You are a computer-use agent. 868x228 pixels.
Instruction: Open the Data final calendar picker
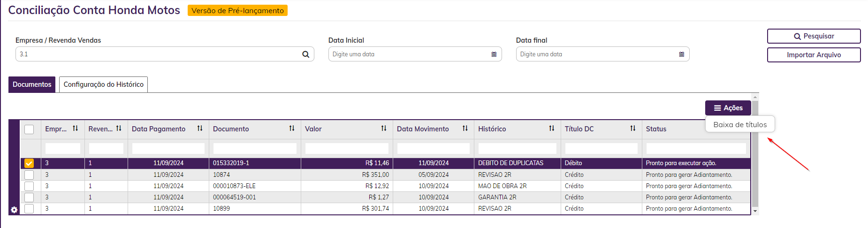click(681, 54)
